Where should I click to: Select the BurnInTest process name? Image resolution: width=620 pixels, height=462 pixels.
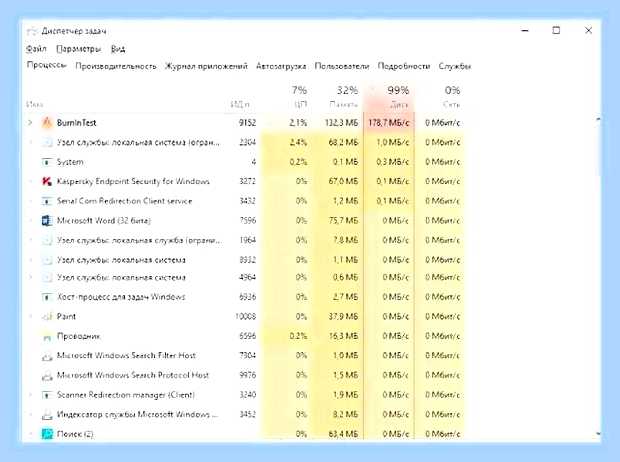[76, 123]
